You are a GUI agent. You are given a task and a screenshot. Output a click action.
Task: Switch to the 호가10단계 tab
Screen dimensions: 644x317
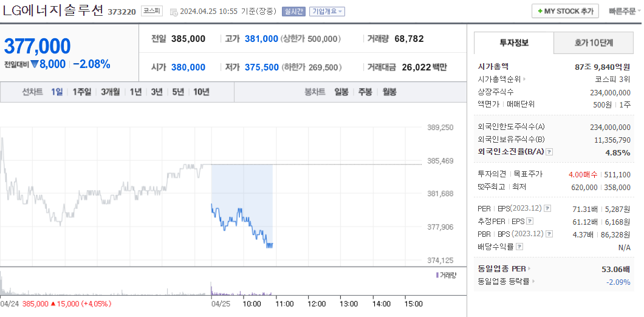[x=594, y=43]
